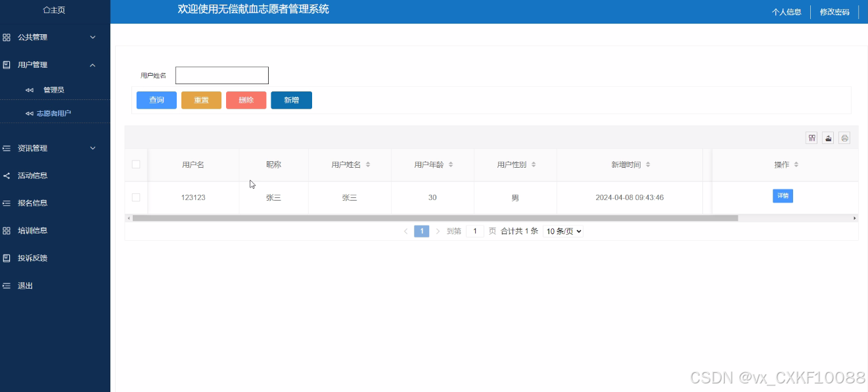The width and height of the screenshot is (868, 392).
Task: Open the 10 条/页 page size dropdown
Action: 563,232
